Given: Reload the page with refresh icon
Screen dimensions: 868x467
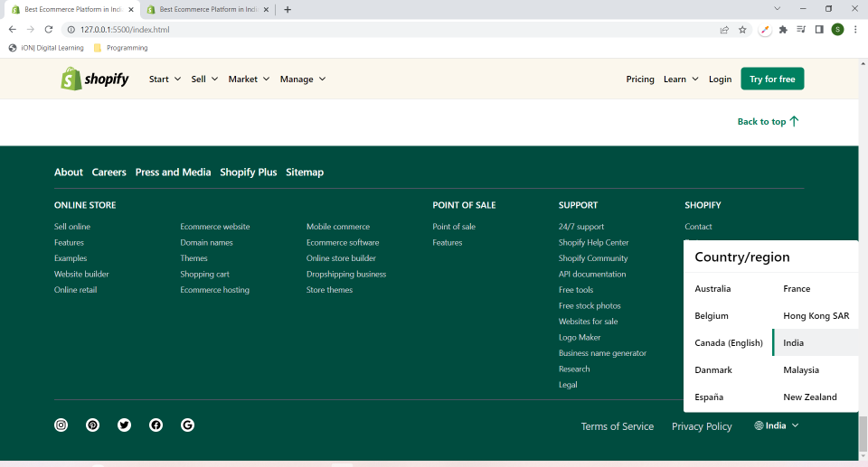Looking at the screenshot, I should 49,29.
